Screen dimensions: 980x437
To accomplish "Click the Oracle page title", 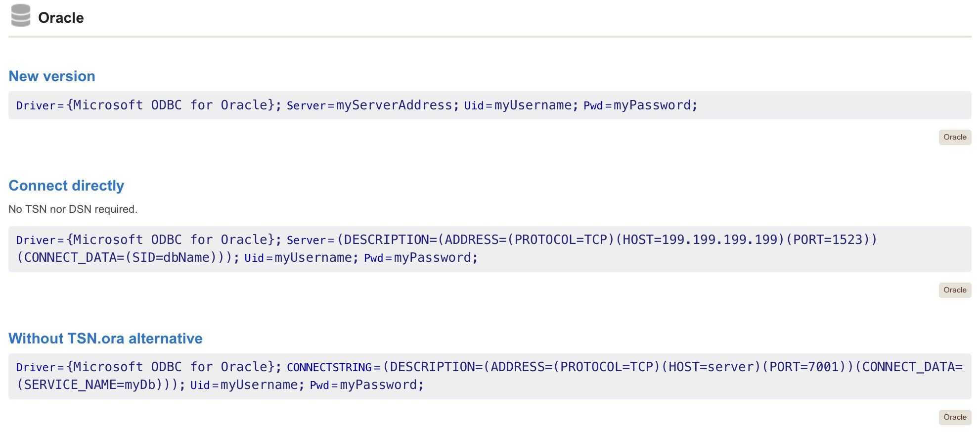I will point(61,18).
